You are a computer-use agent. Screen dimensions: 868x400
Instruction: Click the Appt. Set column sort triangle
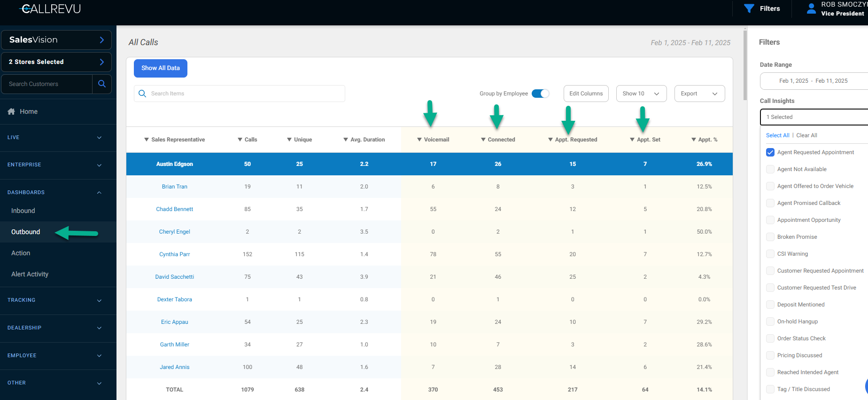632,140
